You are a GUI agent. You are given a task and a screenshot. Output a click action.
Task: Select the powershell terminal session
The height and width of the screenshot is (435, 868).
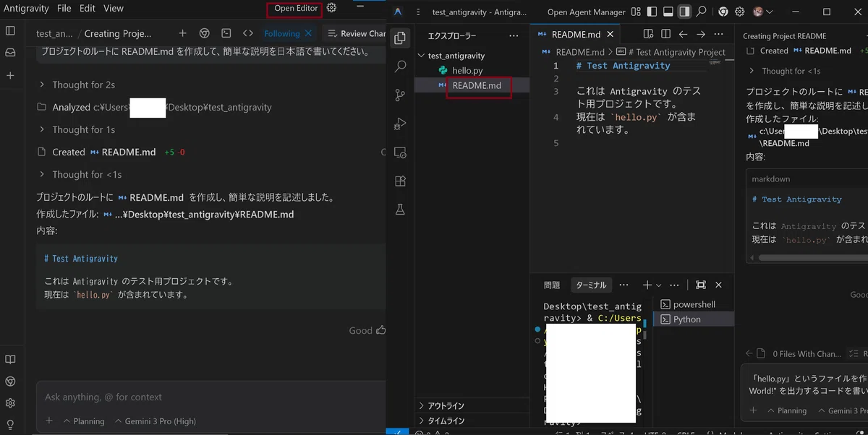pyautogui.click(x=694, y=304)
